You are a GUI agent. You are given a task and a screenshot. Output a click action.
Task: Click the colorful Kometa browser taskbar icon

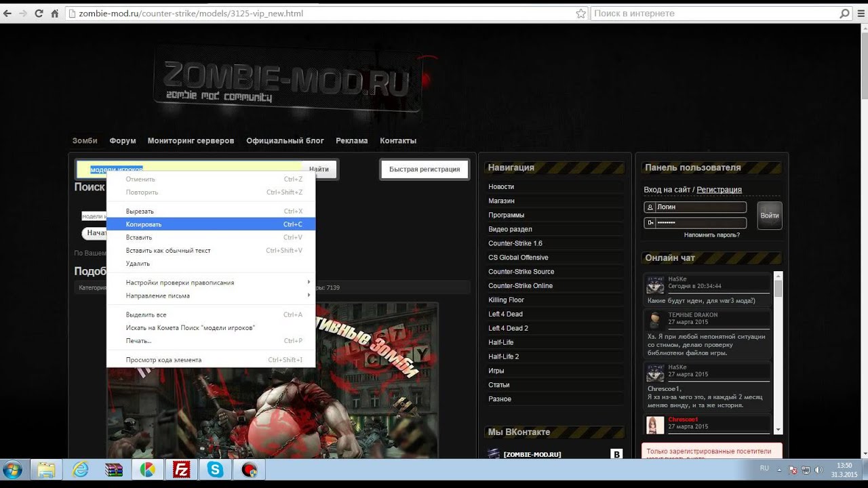[147, 469]
